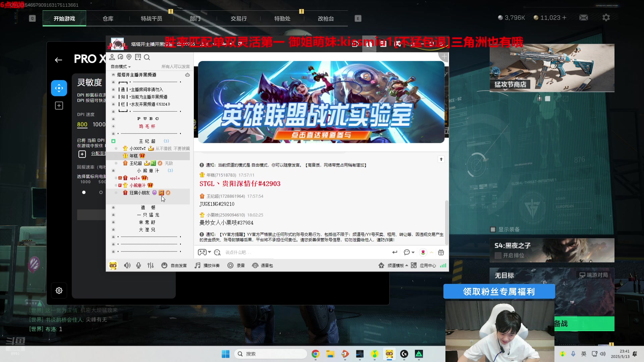
Task: Click the add plus icon in G HUB sidebar
Action: click(59, 106)
